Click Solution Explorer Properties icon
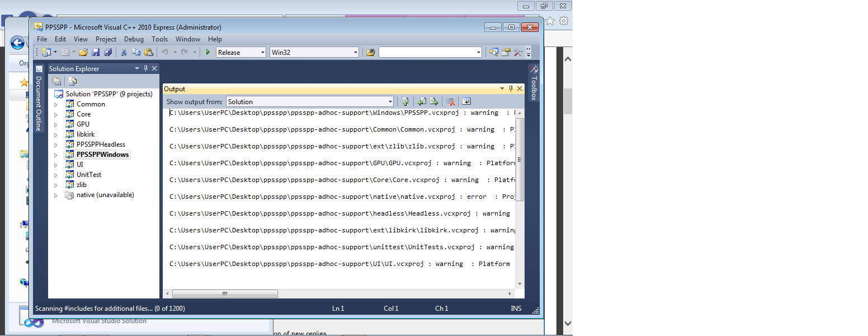This screenshot has width=868, height=336. [56, 81]
